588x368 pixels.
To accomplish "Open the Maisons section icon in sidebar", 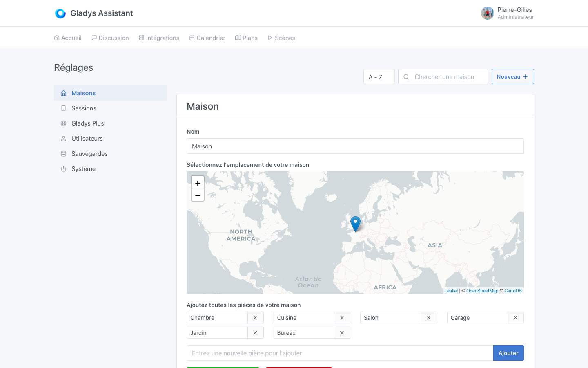I will click(63, 93).
